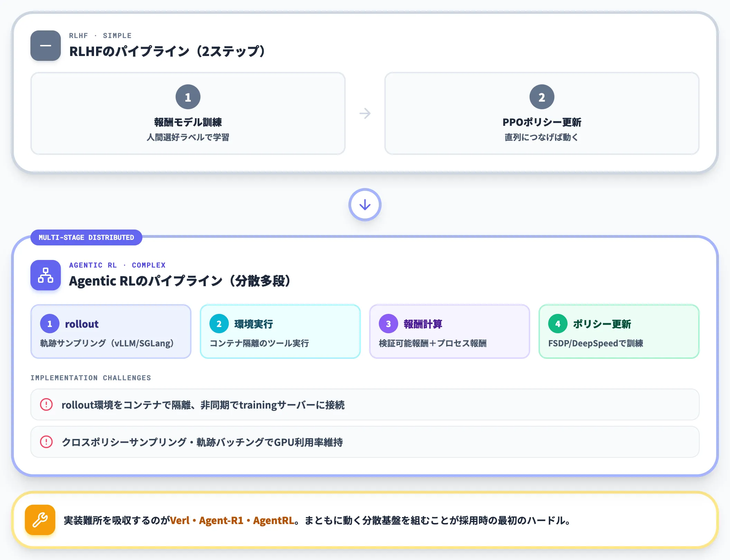Click the red alert icon beside rollout環境 challenge
The image size is (730, 560).
click(x=46, y=404)
